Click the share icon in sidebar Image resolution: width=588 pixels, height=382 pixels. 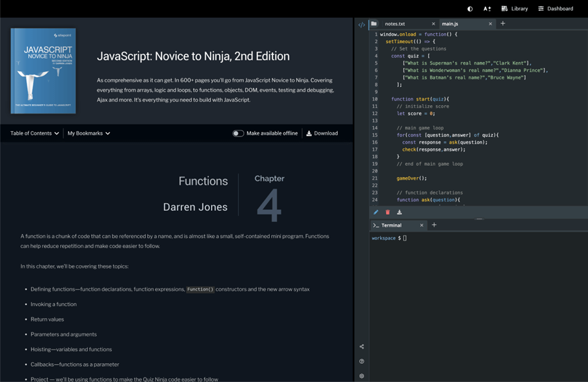pos(362,347)
